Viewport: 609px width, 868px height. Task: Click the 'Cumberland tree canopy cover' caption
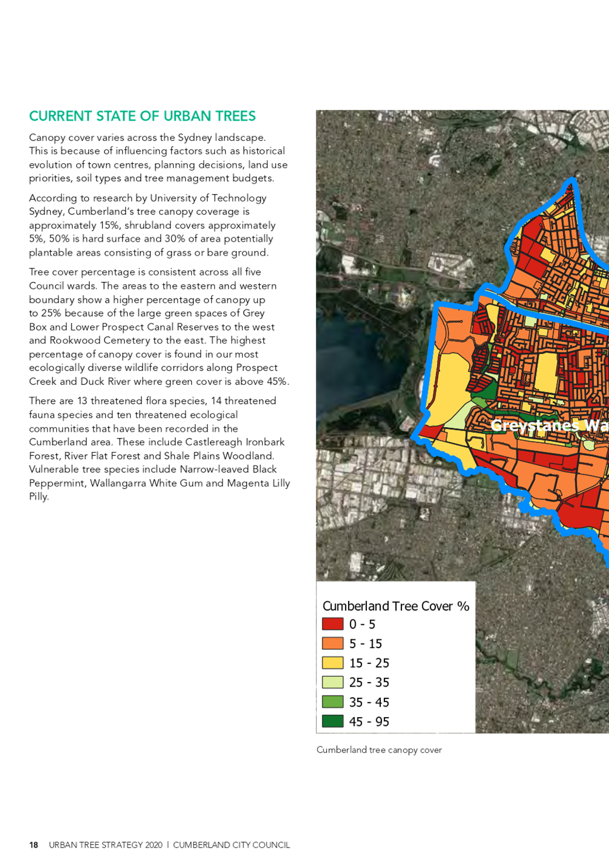tap(379, 750)
